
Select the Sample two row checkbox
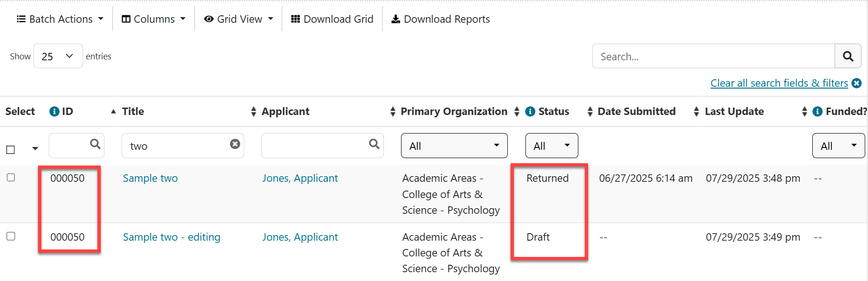coord(11,178)
